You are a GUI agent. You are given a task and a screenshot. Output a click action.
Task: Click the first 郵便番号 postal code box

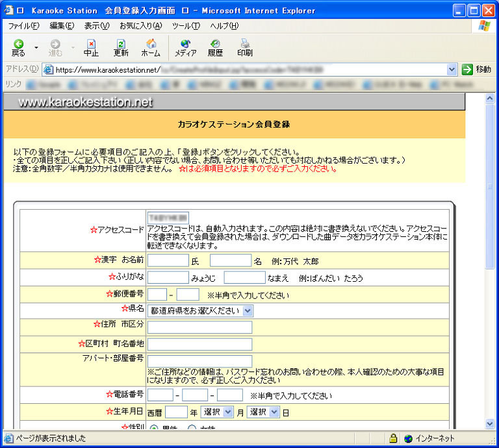(x=157, y=294)
